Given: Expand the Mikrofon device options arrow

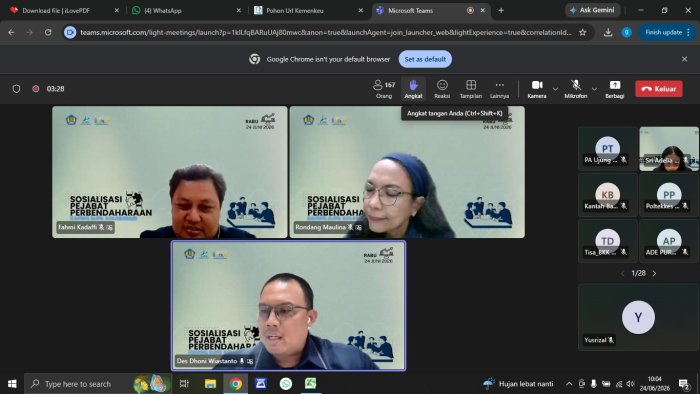Looking at the screenshot, I should [x=594, y=89].
